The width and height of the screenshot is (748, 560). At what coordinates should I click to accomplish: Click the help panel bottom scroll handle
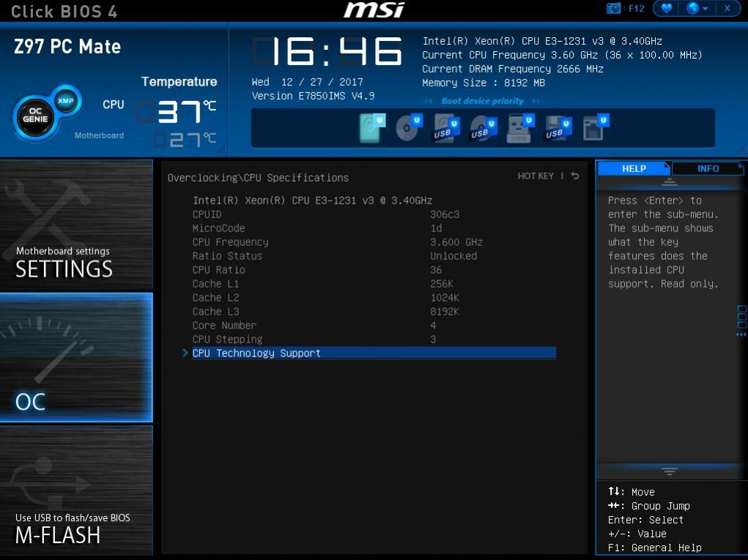coord(670,471)
